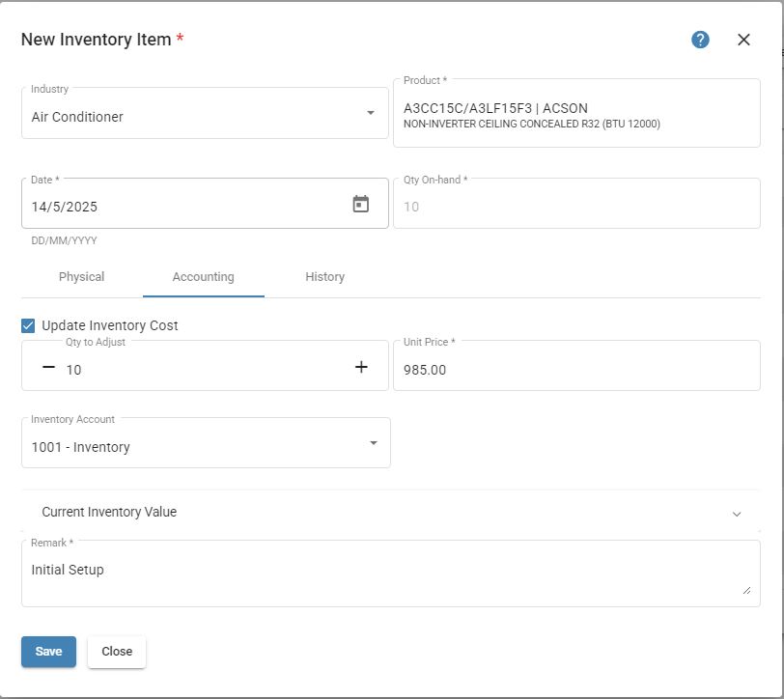
Task: Open the help question mark icon
Action: click(700, 40)
